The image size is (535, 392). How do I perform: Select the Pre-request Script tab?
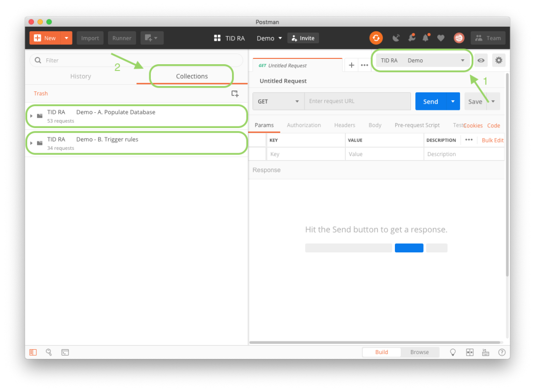pyautogui.click(x=417, y=125)
